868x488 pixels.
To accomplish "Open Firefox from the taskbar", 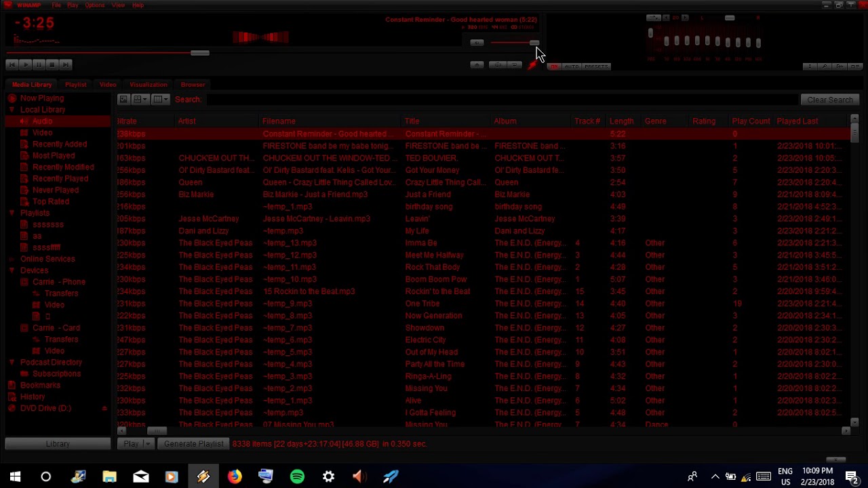I will (235, 476).
